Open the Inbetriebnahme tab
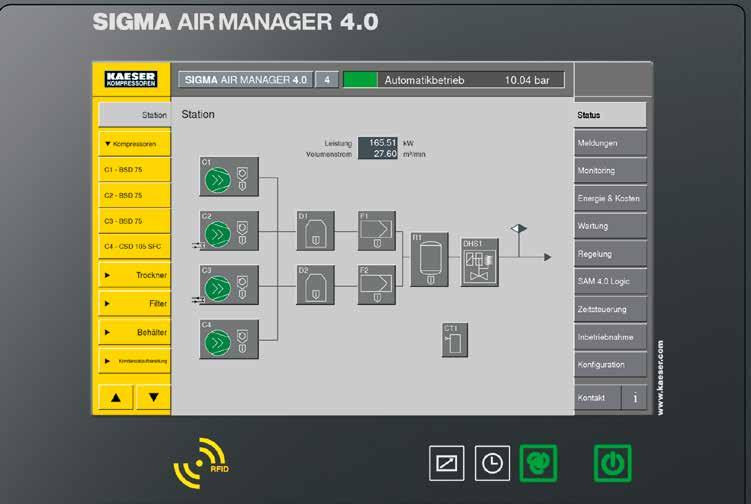This screenshot has width=751, height=504. coord(610,337)
